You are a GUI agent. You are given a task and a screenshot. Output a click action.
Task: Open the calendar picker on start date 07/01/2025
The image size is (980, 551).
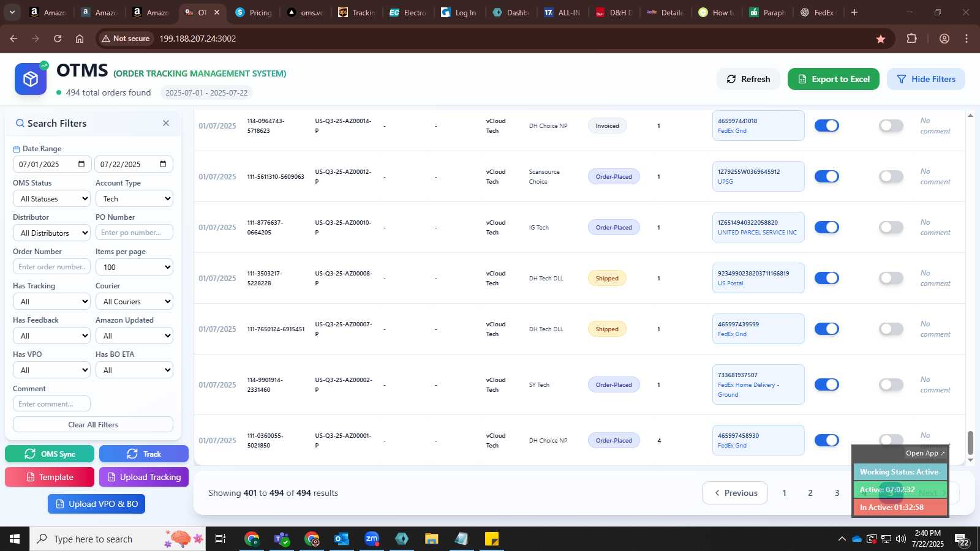click(81, 164)
